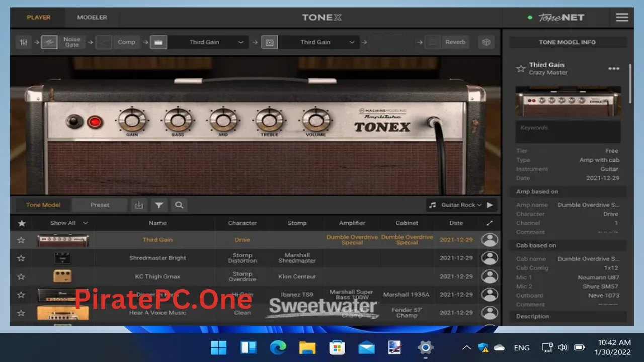This screenshot has height=362, width=644.
Task: Toggle the Comp label button
Action: click(x=126, y=42)
